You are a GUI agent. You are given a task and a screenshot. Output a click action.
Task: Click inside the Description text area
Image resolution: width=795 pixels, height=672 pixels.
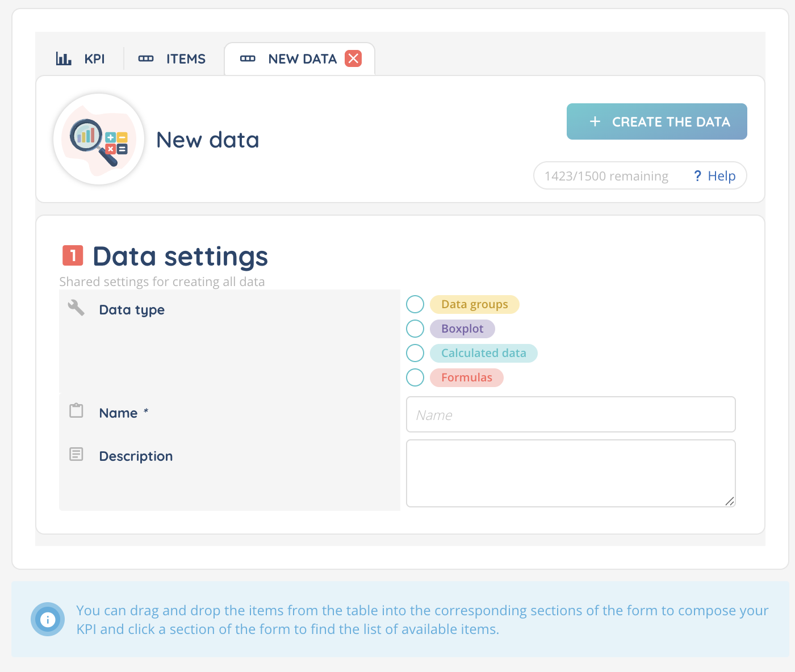(571, 473)
